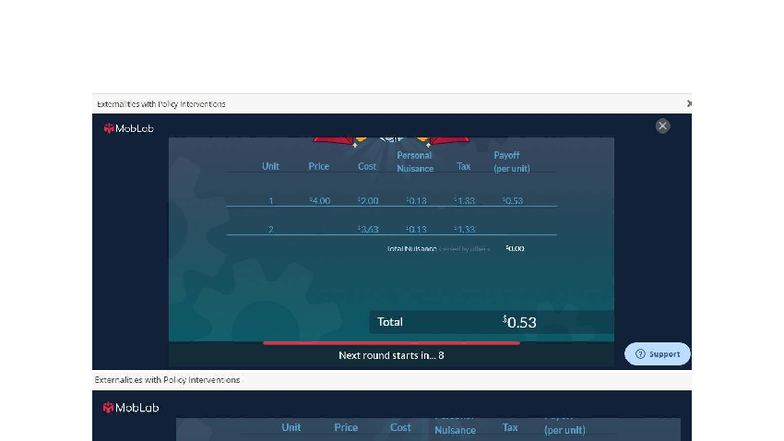Click the red round countdown progress bar
This screenshot has width=784, height=441.
[x=392, y=343]
